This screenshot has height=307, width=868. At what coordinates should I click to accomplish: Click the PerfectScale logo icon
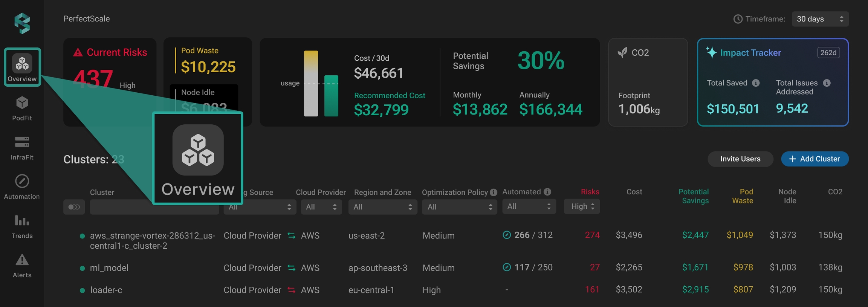coord(22,23)
